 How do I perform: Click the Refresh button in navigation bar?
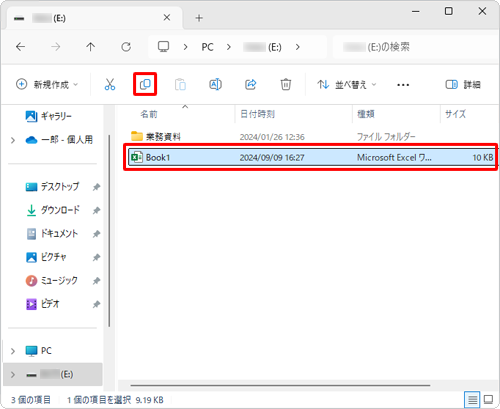click(126, 47)
